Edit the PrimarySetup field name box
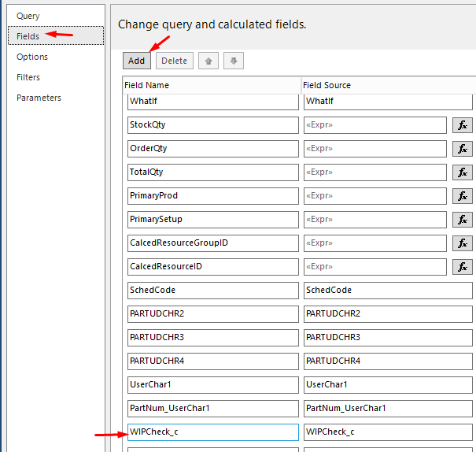 pyautogui.click(x=213, y=220)
